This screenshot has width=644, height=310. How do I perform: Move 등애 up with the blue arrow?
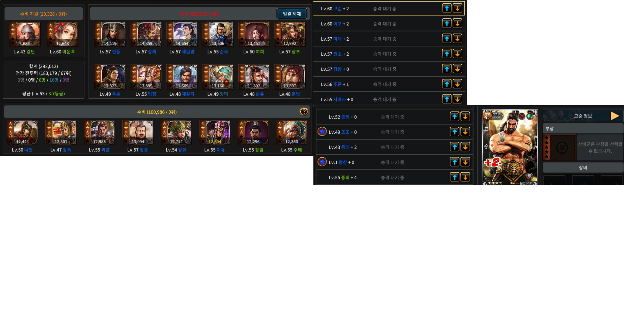click(455, 147)
